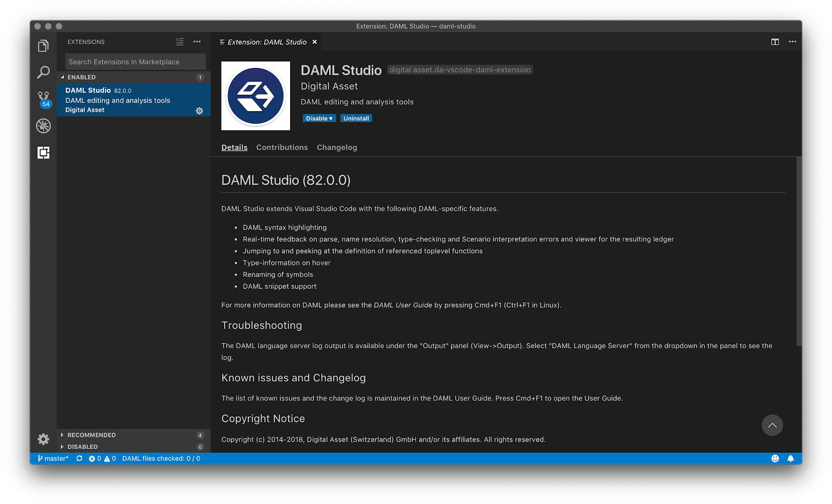Click Known issues and Changelog heading
The image size is (832, 504).
(294, 378)
